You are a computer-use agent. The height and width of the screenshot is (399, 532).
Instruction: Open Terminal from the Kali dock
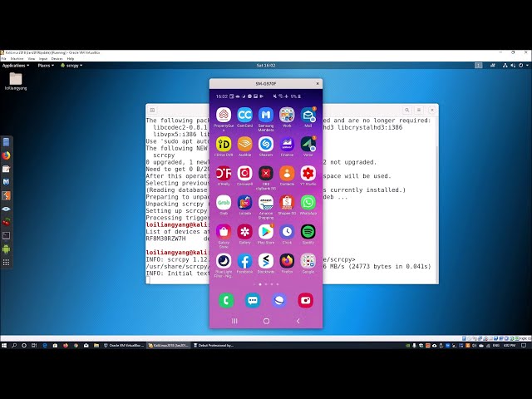coord(6,235)
